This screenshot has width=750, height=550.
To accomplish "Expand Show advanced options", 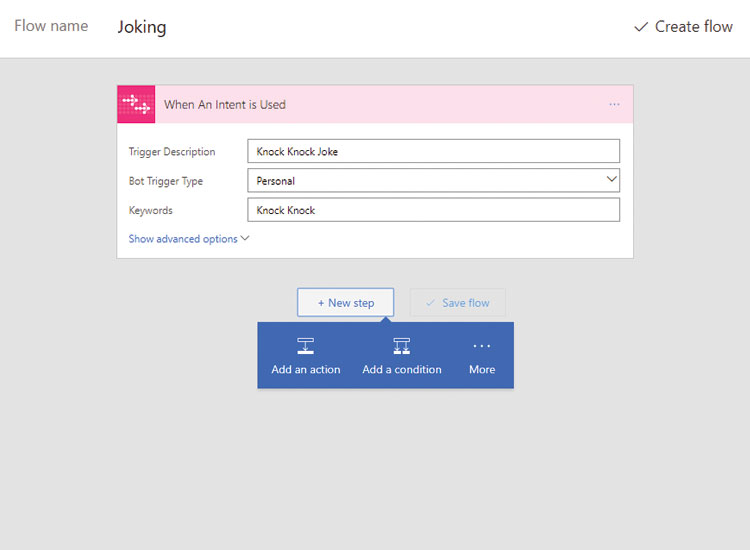I will click(x=189, y=239).
